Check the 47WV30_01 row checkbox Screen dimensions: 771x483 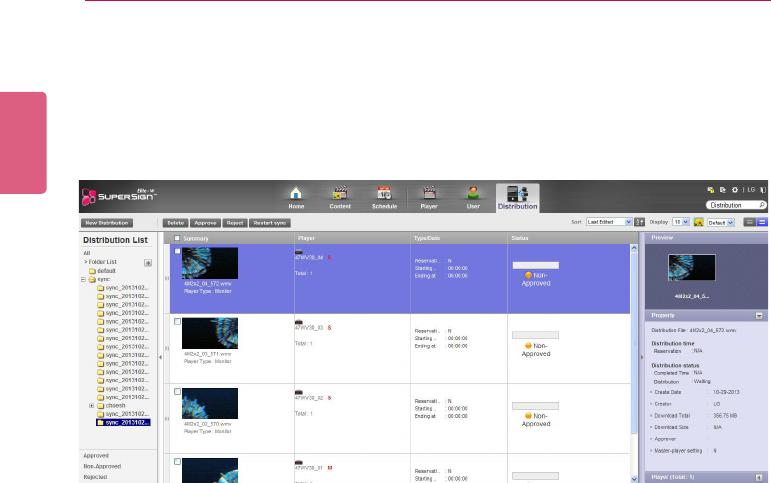coord(178,462)
